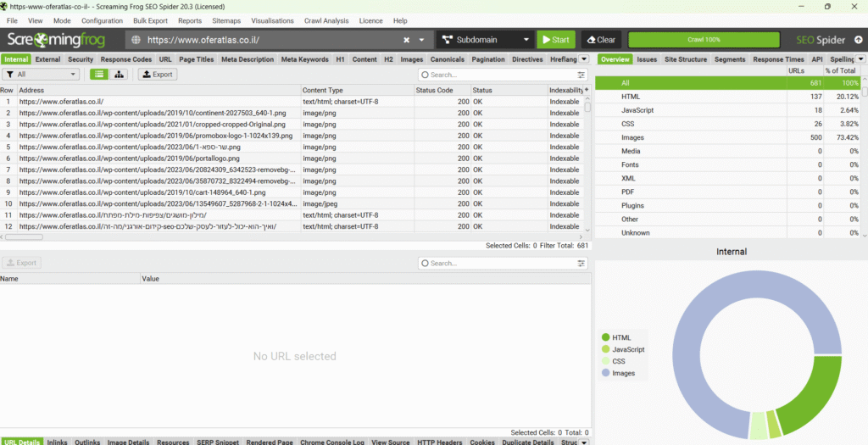Open the URL history dropdown arrow
This screenshot has height=445, width=868.
[x=422, y=40]
